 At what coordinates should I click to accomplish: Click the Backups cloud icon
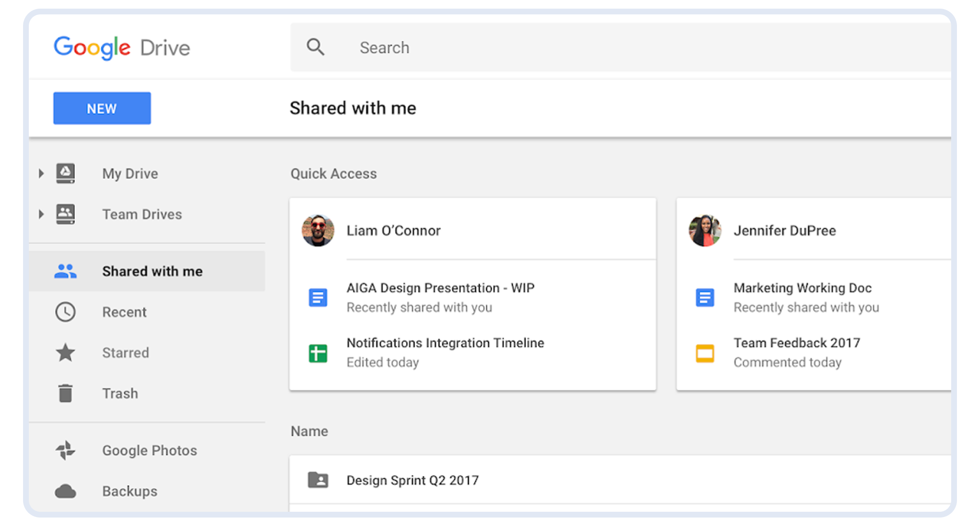(x=65, y=491)
